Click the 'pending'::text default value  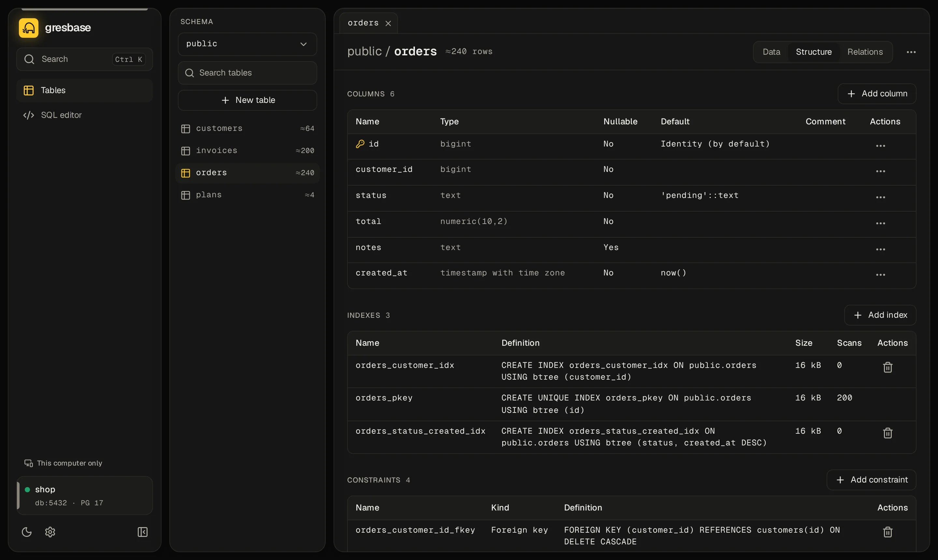pyautogui.click(x=700, y=195)
